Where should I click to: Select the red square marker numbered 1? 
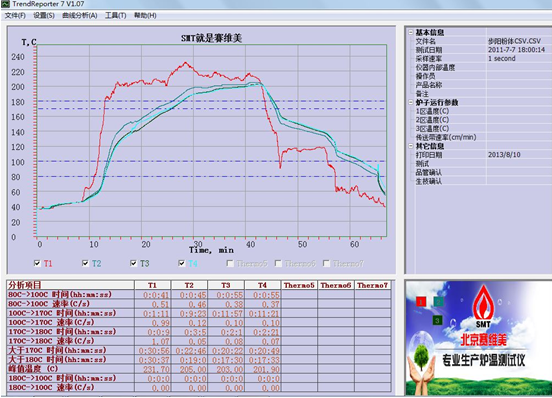(421, 302)
